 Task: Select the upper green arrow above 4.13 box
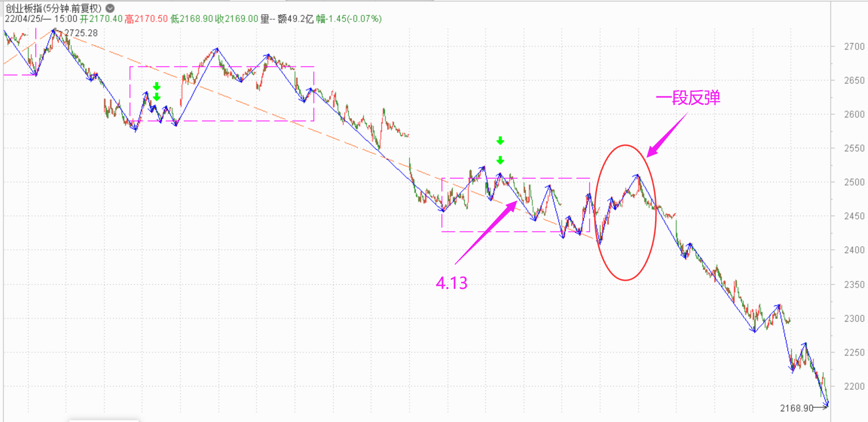(x=500, y=141)
